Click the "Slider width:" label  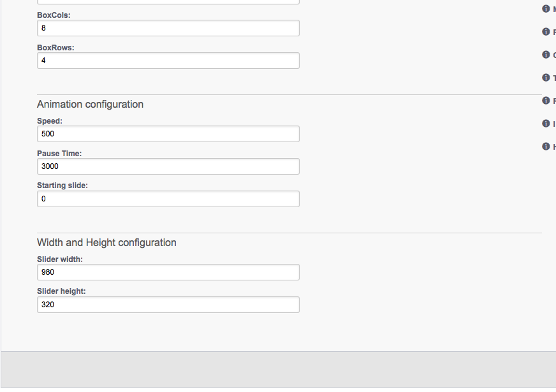[x=60, y=259]
